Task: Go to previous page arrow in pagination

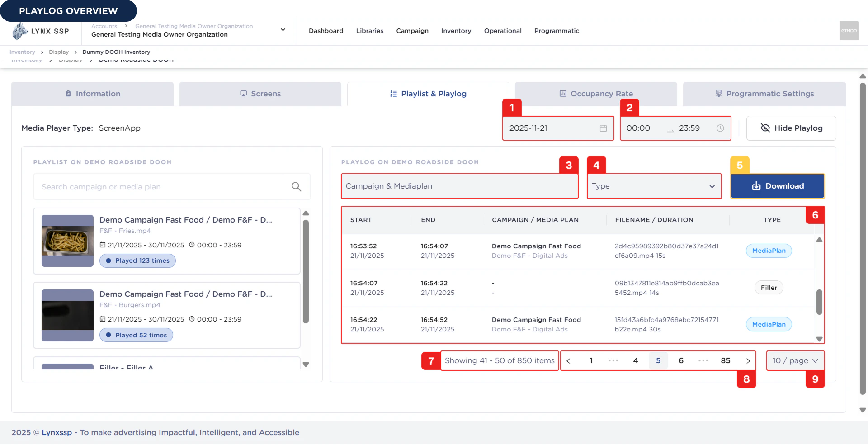Action: pyautogui.click(x=568, y=361)
